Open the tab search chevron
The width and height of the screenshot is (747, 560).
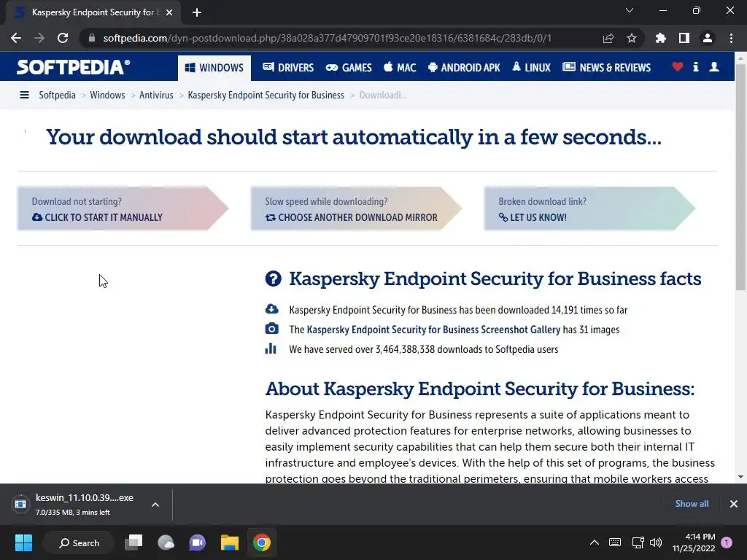click(x=630, y=10)
